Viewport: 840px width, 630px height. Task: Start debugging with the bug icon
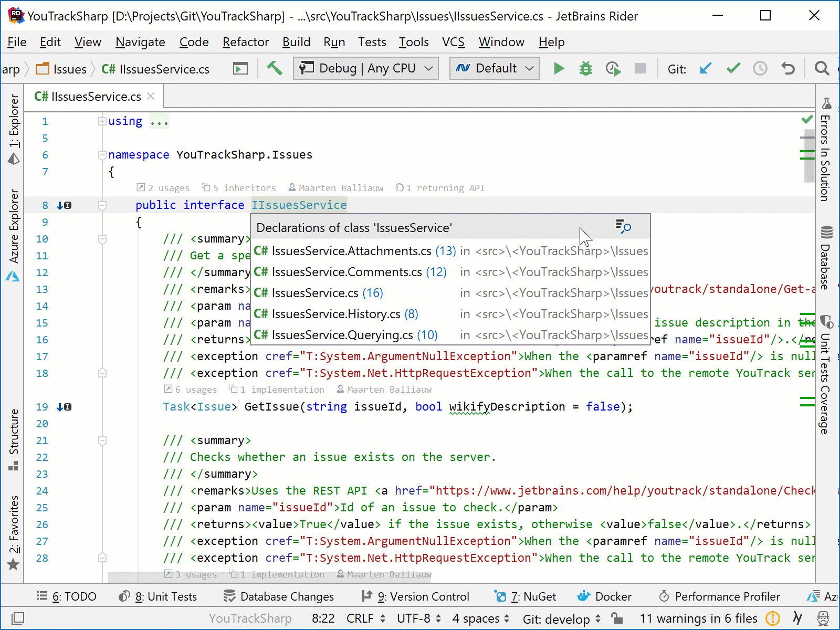pos(585,68)
